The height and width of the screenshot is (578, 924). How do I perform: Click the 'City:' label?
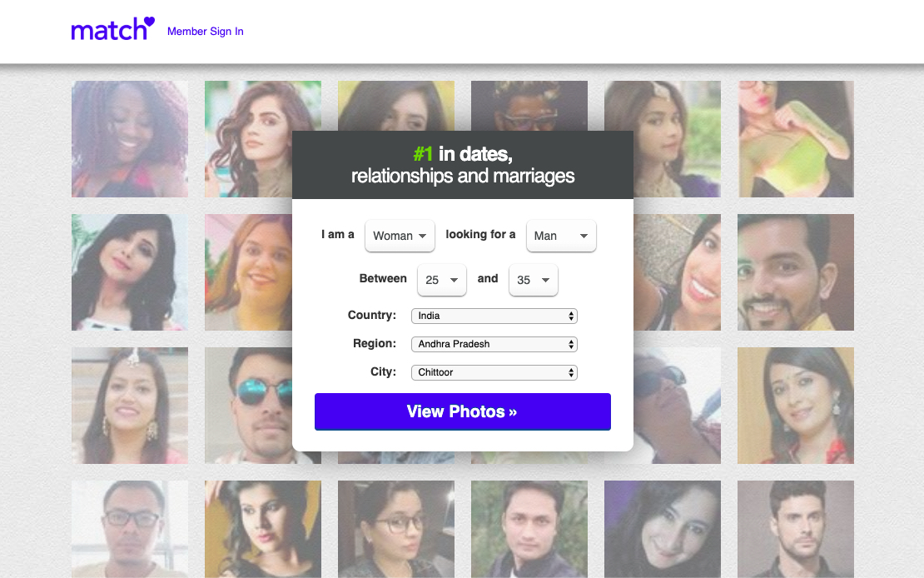click(383, 371)
